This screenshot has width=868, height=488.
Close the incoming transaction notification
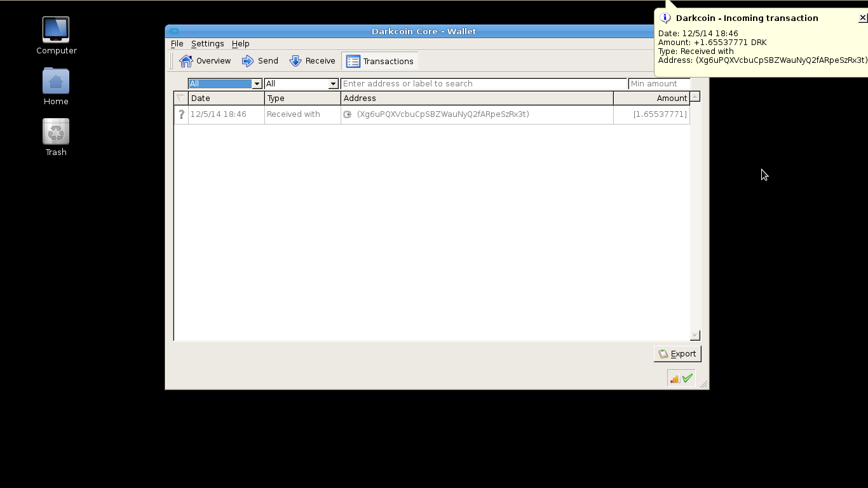[x=863, y=18]
